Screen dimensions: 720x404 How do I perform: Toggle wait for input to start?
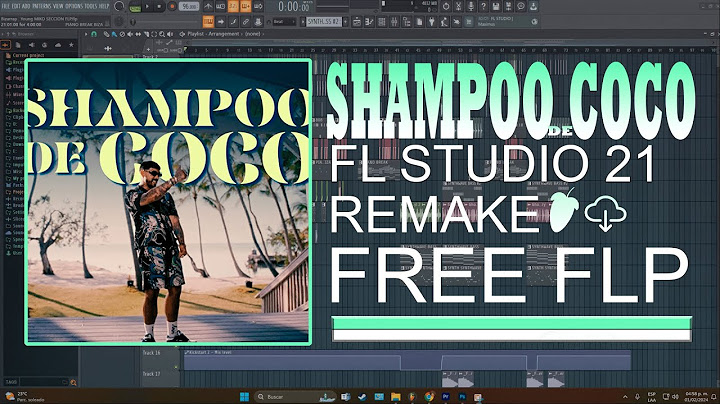tap(220, 6)
